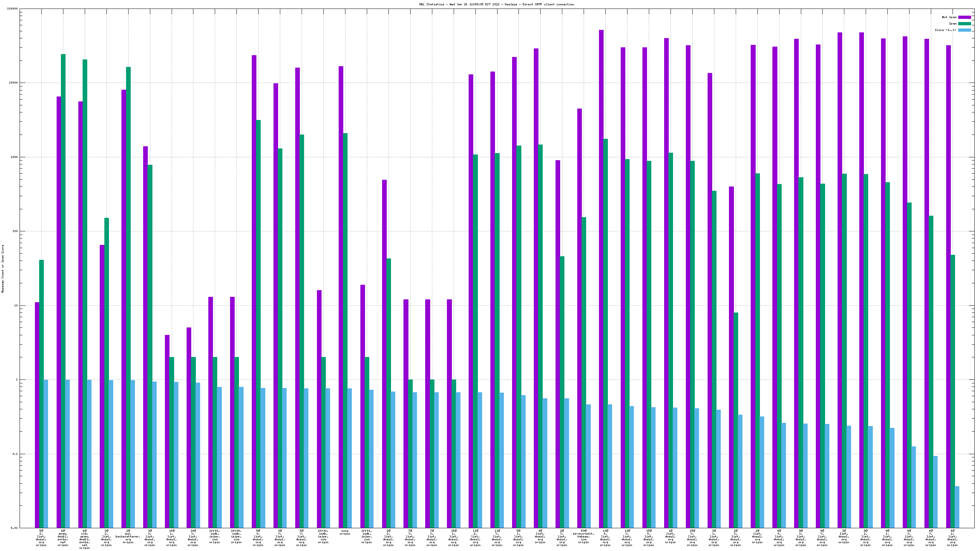Click the 'Message Count or Spam Score' axis title
This screenshot has width=980, height=551.
coord(2,268)
